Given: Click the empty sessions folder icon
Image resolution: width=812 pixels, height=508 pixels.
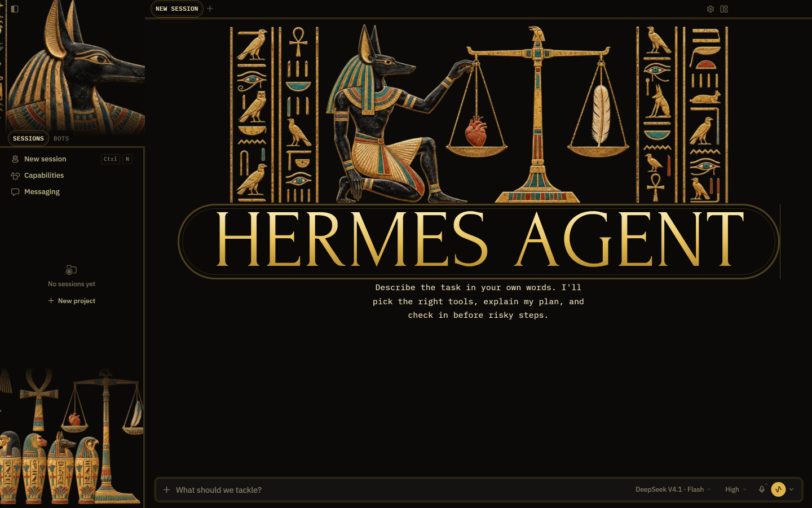Looking at the screenshot, I should [71, 270].
